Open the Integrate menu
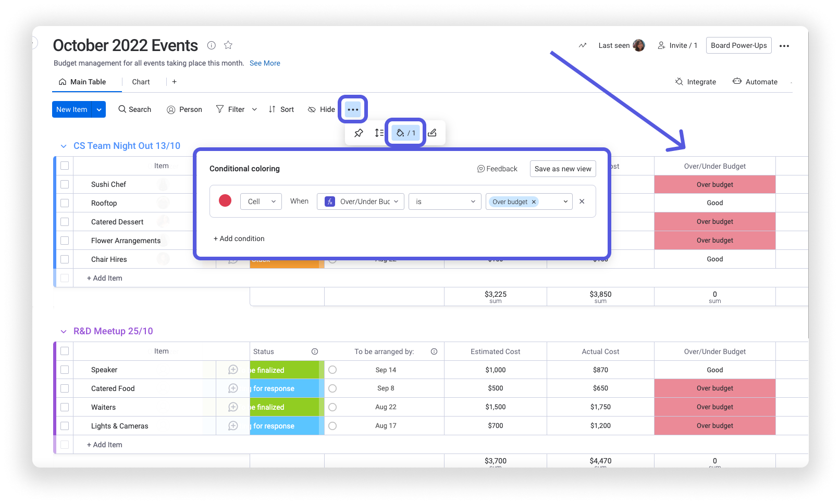839x504 pixels. click(x=695, y=82)
